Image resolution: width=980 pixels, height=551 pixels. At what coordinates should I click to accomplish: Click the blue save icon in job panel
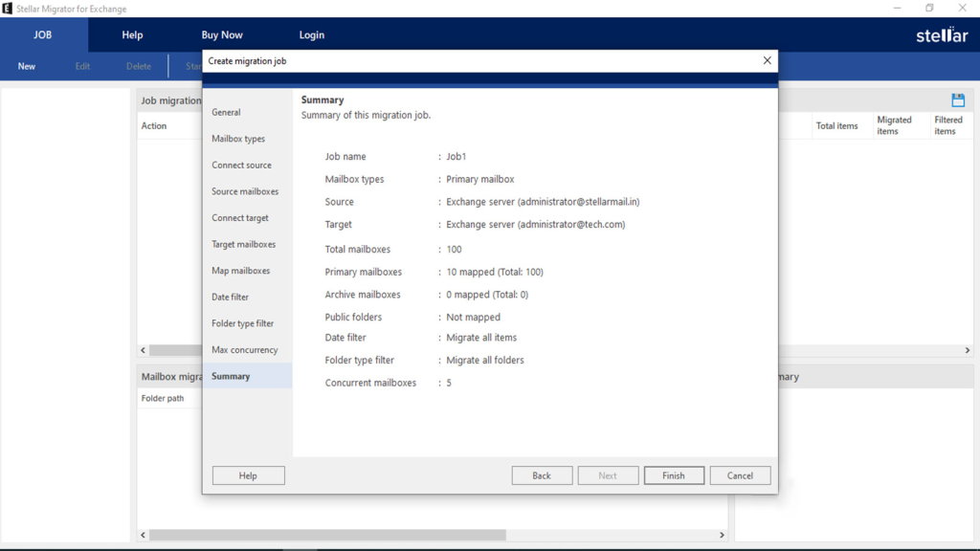[958, 100]
